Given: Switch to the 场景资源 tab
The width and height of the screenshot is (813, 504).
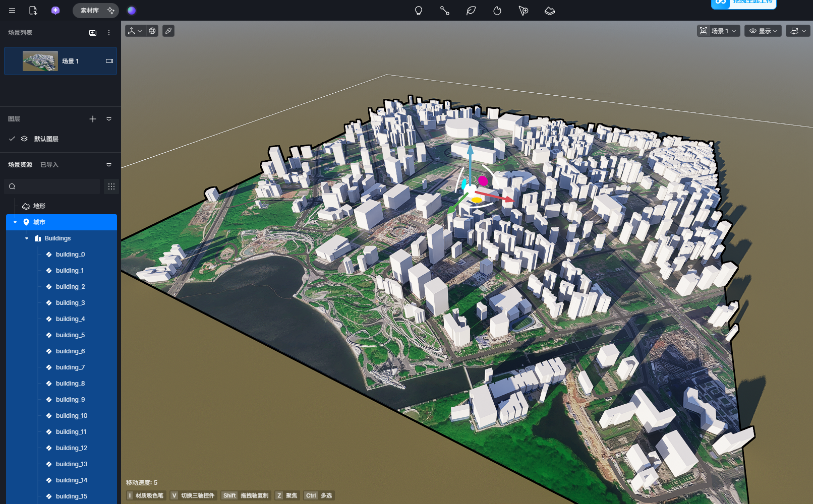Looking at the screenshot, I should coord(20,165).
